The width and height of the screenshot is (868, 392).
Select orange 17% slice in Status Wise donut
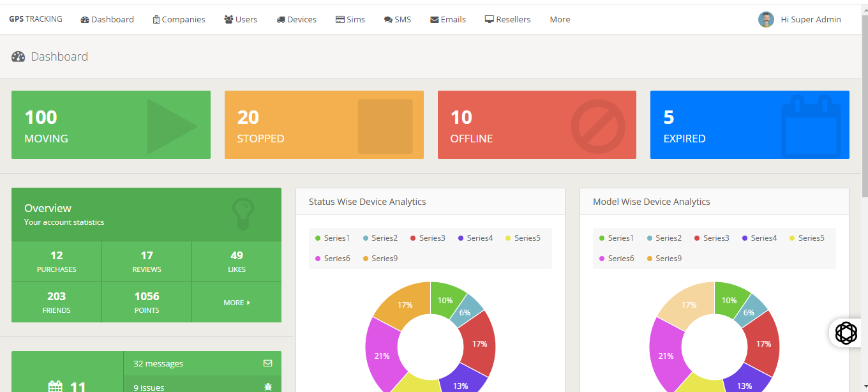tap(404, 305)
